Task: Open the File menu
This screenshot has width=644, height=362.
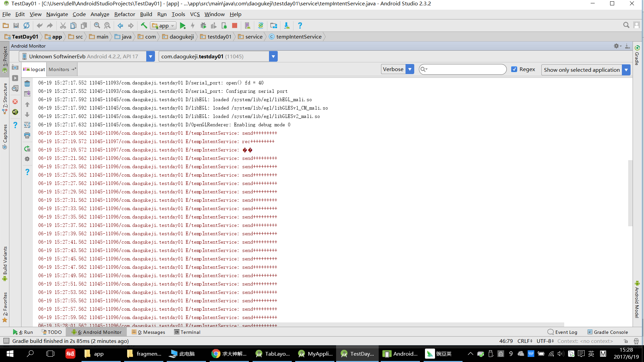Action: pyautogui.click(x=6, y=14)
